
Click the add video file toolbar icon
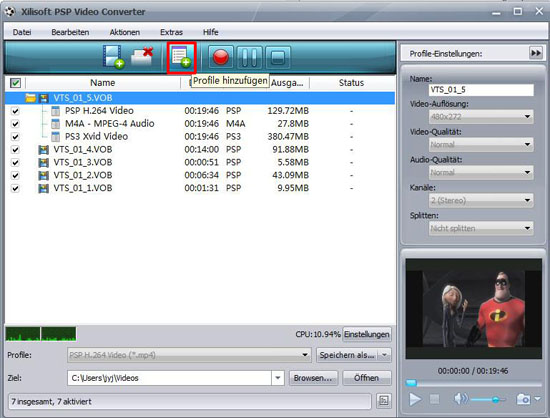click(x=113, y=57)
